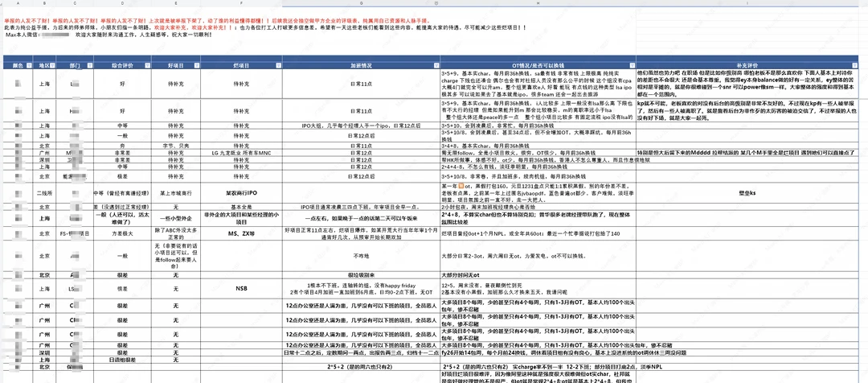Viewport: 868px width, 383px height.
Task: Click the cell starting IPO项目通常凌晨三四点下班
Action: (360, 207)
